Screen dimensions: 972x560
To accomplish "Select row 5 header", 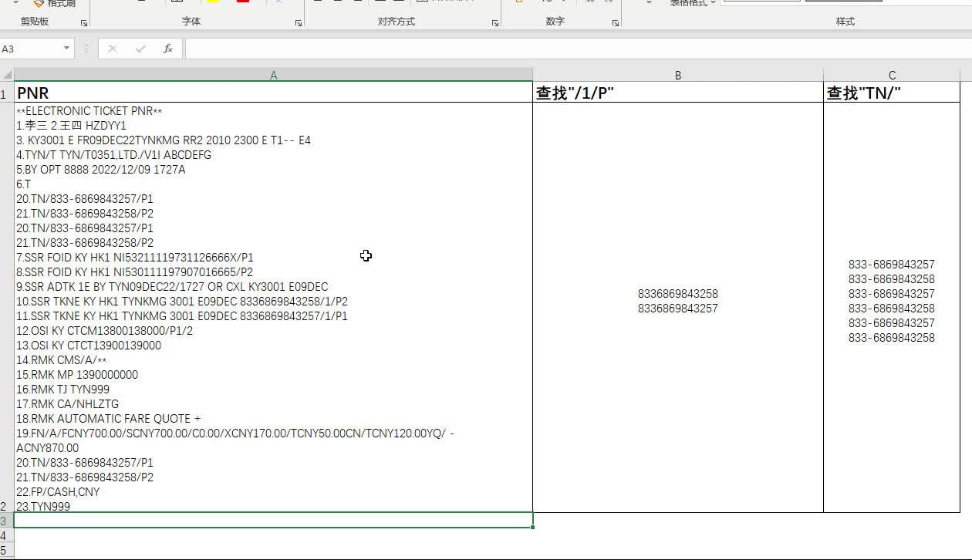I will tap(7, 550).
